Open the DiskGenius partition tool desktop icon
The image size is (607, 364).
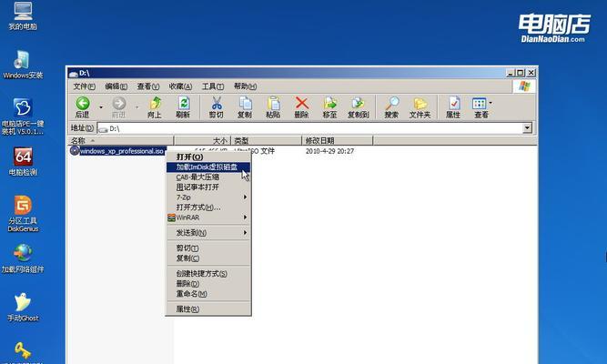pyautogui.click(x=21, y=207)
